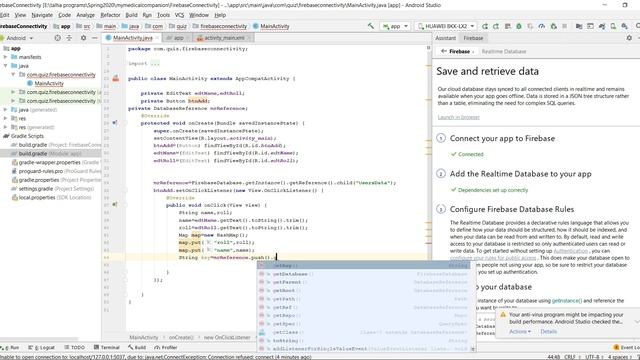The height and width of the screenshot is (360, 640).
Task: Click the Make Project hammer icon
Action: click(371, 26)
